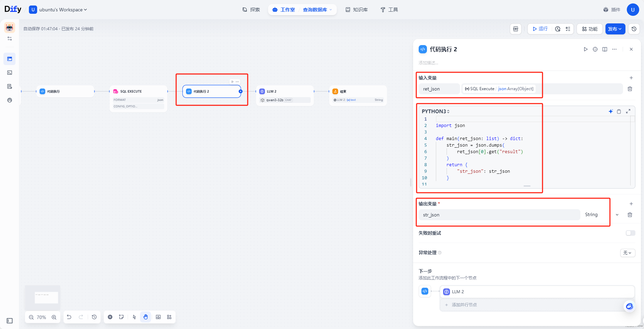Open the 功能 features button
This screenshot has width=644, height=329.
pos(590,29)
